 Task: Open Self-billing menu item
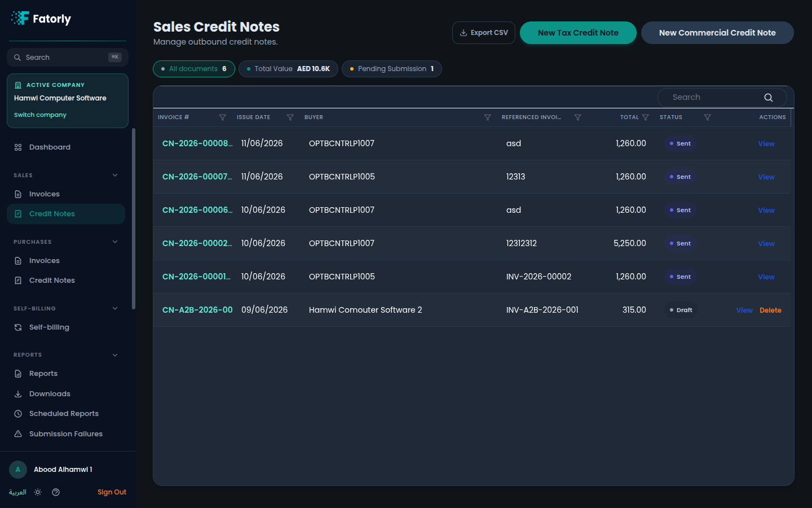tap(66, 327)
